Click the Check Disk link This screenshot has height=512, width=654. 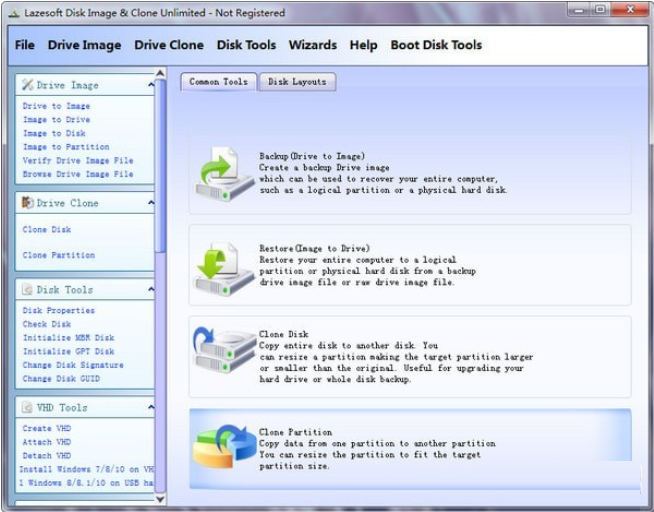pos(47,324)
